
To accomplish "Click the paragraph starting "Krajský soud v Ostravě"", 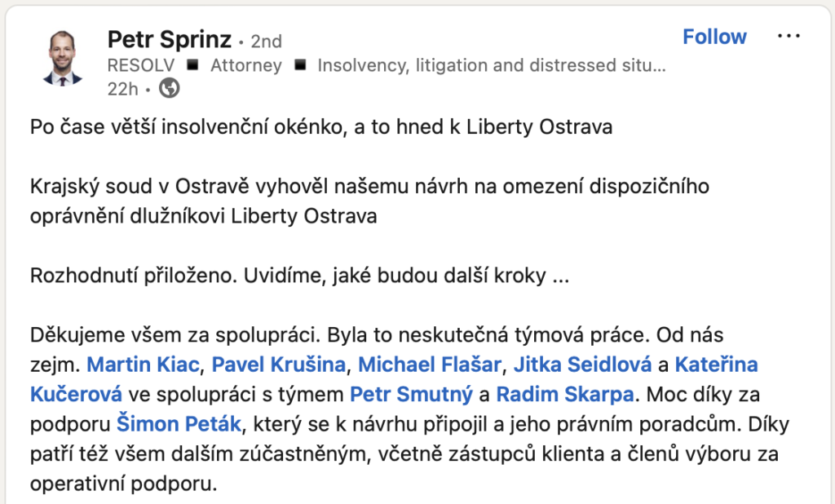I will pyautogui.click(x=369, y=201).
